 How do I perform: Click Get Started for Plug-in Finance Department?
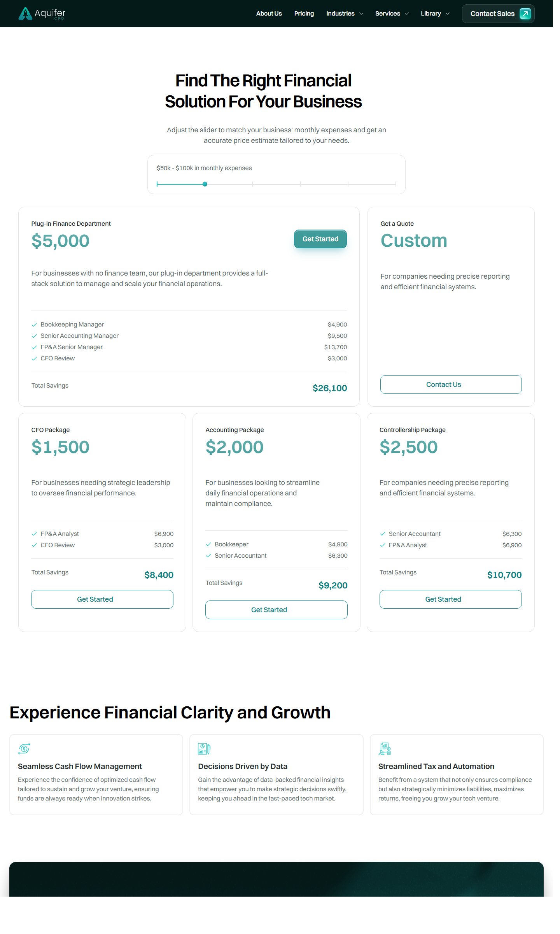[x=320, y=239]
